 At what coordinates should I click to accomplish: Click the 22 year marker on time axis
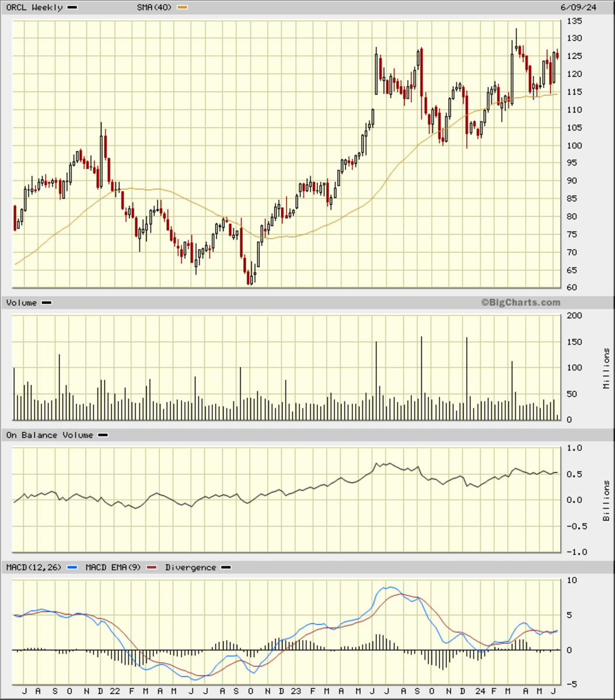115,691
